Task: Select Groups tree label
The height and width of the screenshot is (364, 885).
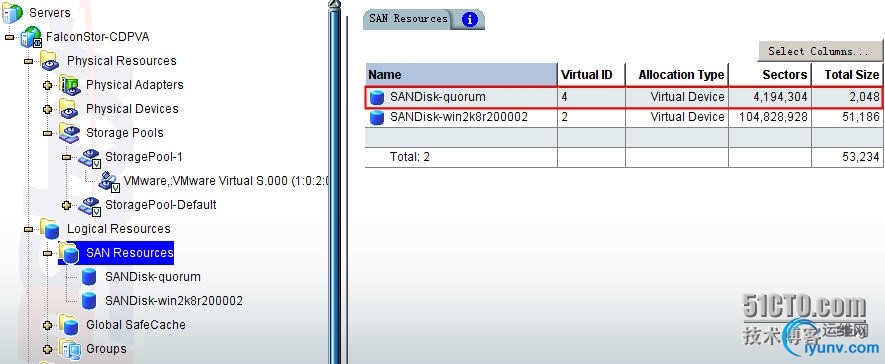Action: click(x=106, y=349)
